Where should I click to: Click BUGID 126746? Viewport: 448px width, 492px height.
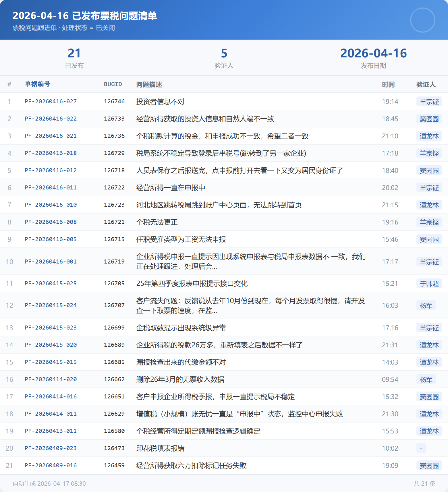pos(114,101)
